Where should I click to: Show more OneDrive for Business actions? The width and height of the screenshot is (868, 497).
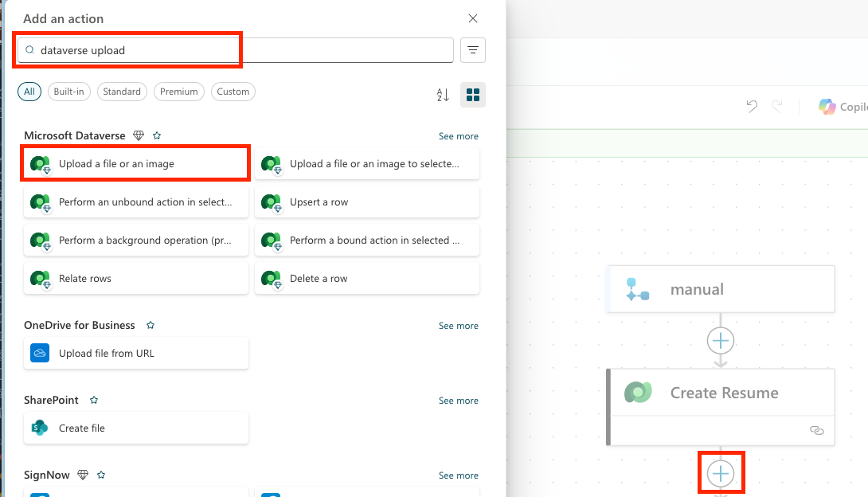click(x=458, y=326)
